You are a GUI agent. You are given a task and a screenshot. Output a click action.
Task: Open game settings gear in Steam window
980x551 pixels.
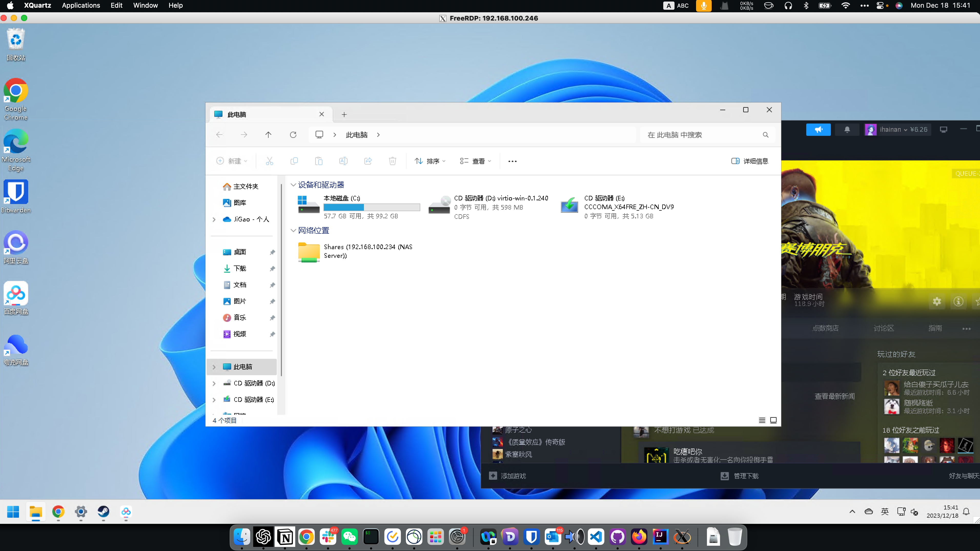[937, 301]
